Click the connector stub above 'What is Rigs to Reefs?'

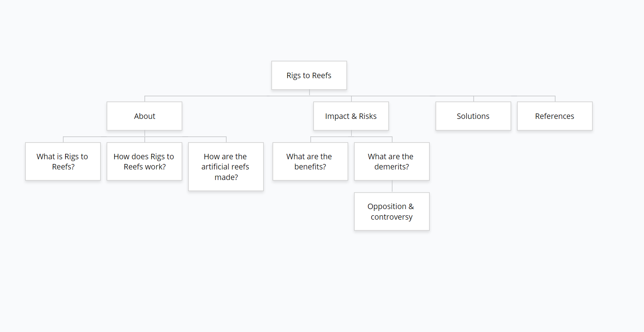point(63,139)
